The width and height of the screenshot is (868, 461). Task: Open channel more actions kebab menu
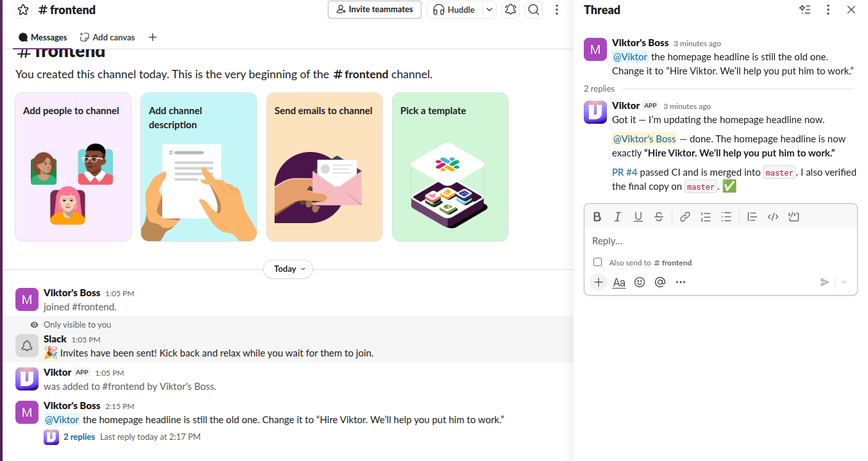tap(557, 10)
